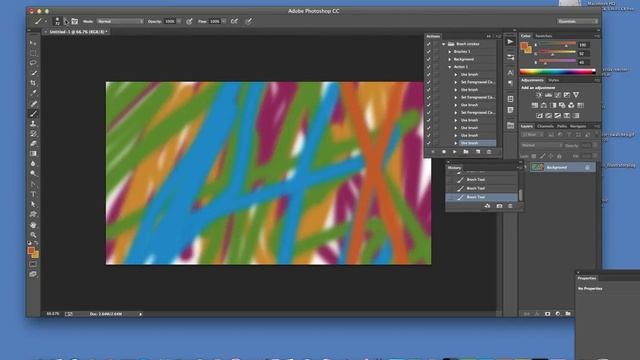Select the Gradient tool
Image resolution: width=640 pixels, height=360 pixels.
tap(33, 153)
